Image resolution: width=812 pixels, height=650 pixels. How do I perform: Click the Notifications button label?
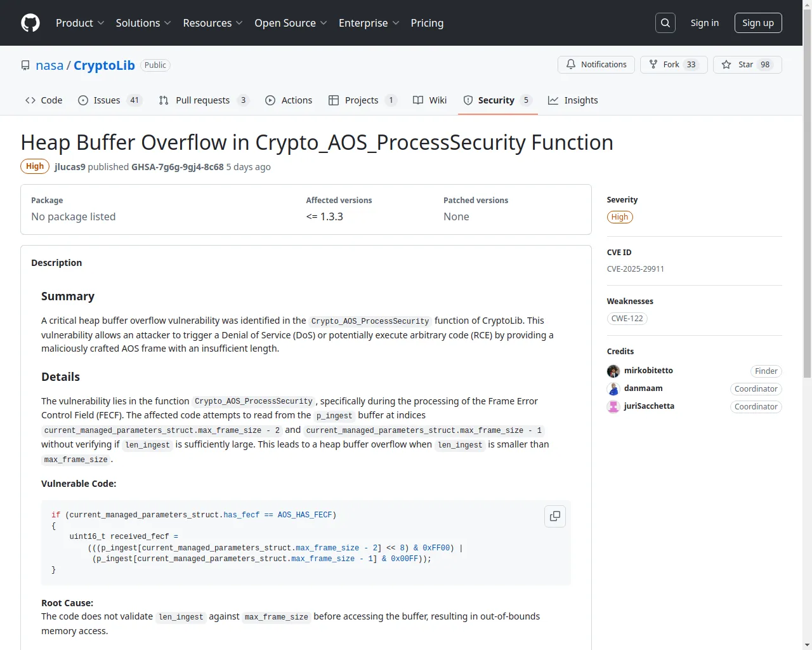[604, 64]
